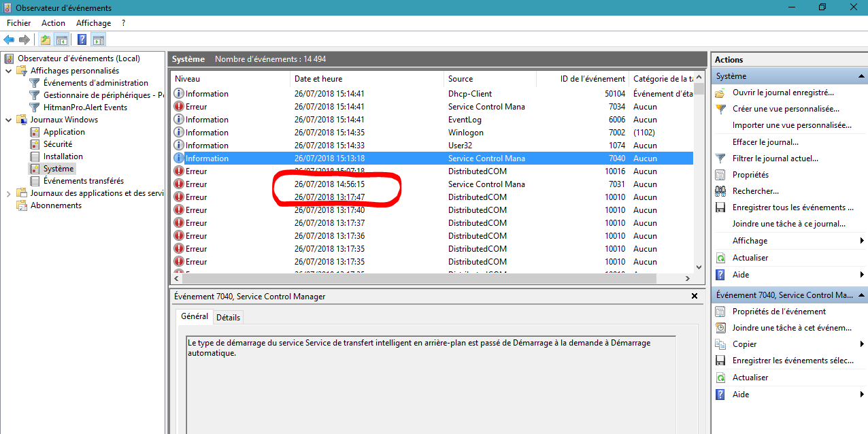Click the horizontal scrollbar of event list
This screenshot has width=868, height=434.
432,278
